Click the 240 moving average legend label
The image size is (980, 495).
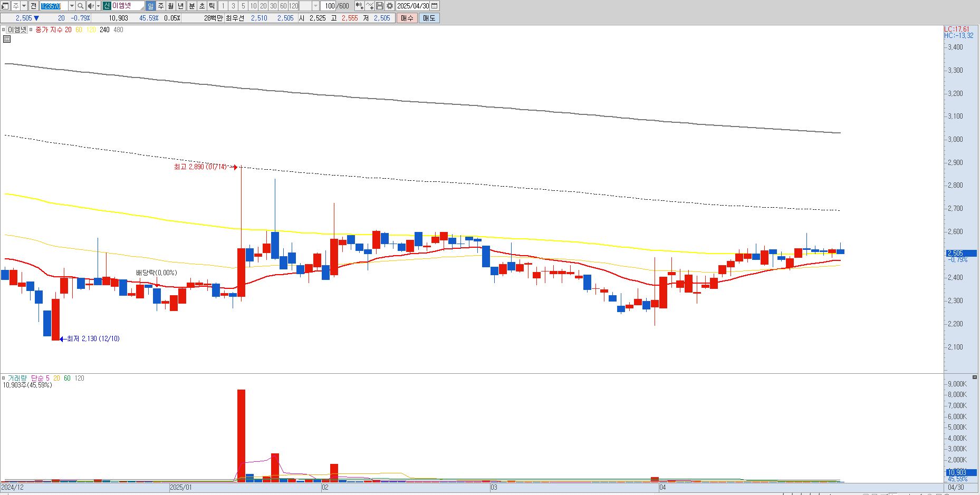click(104, 30)
